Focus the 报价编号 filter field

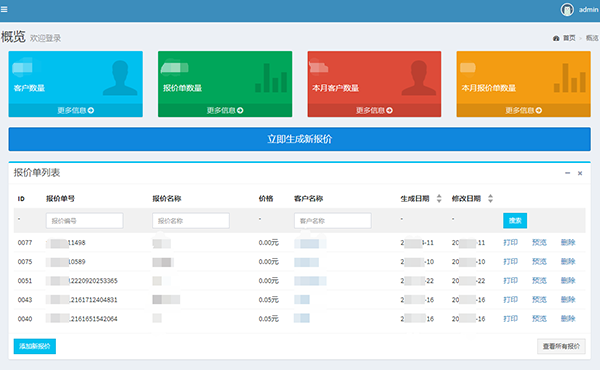(x=85, y=221)
